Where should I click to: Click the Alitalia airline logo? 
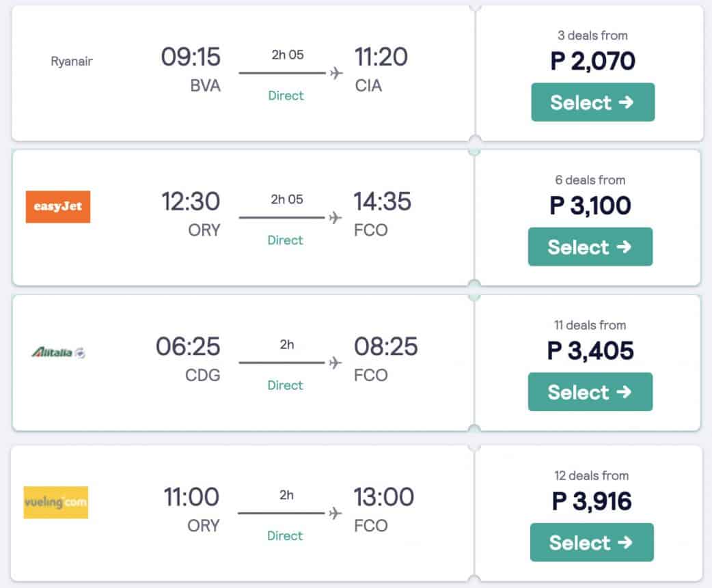pyautogui.click(x=58, y=352)
